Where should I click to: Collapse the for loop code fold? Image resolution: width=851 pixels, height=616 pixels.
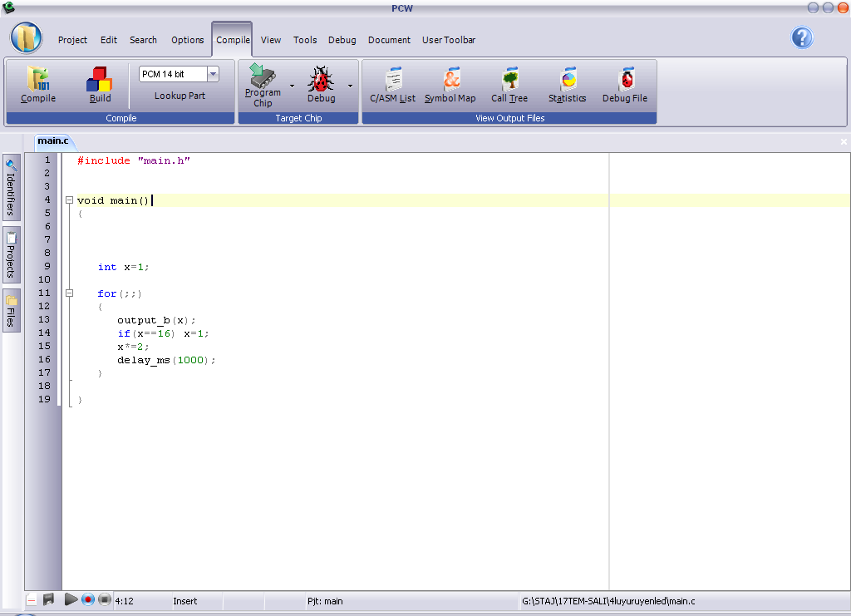point(70,293)
